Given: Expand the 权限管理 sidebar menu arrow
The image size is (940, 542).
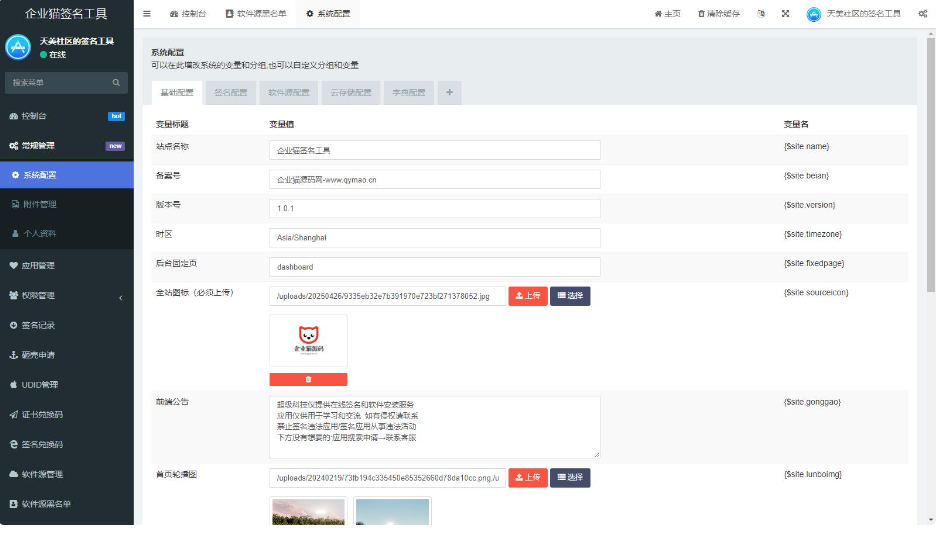Looking at the screenshot, I should pyautogui.click(x=120, y=297).
